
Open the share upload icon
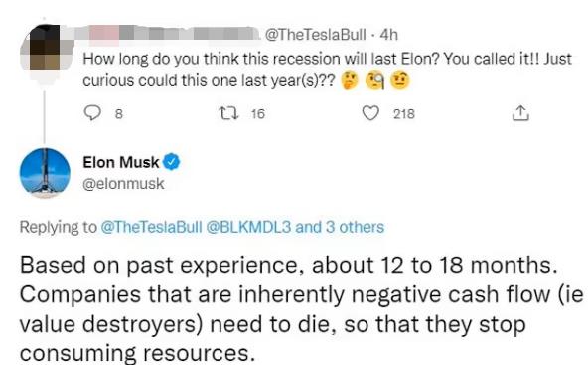pyautogui.click(x=520, y=113)
